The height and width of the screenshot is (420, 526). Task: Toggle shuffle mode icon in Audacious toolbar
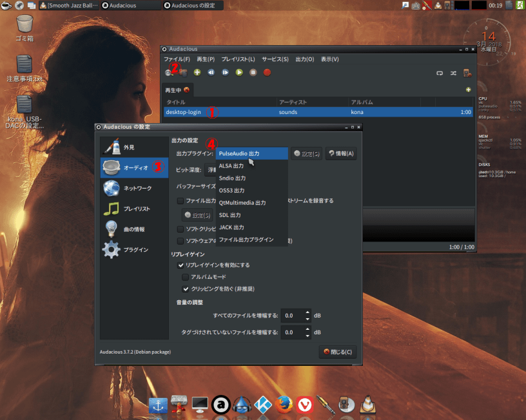453,73
